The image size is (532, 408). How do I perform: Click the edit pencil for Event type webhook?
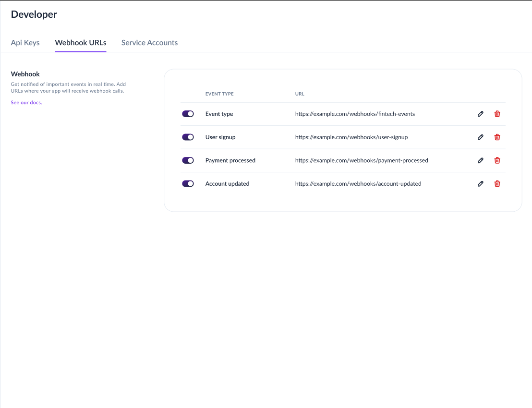pyautogui.click(x=480, y=114)
